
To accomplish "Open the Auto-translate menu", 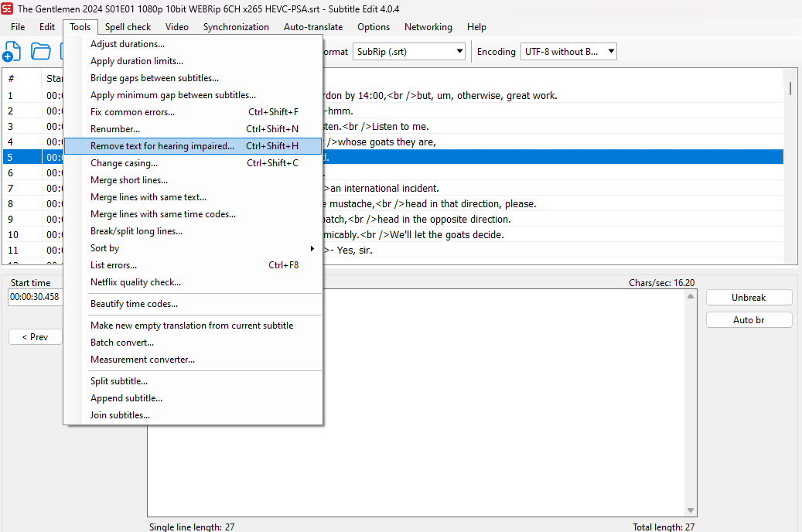I will (x=313, y=27).
